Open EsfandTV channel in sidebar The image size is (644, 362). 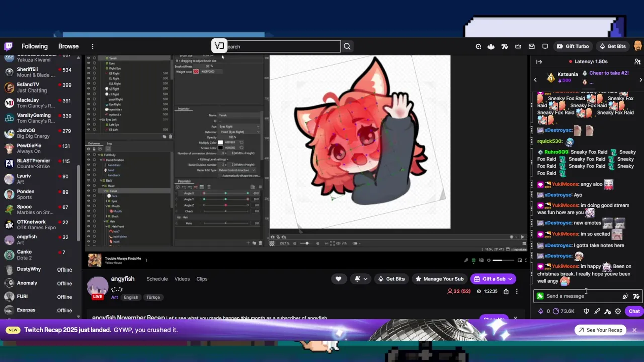(40, 87)
